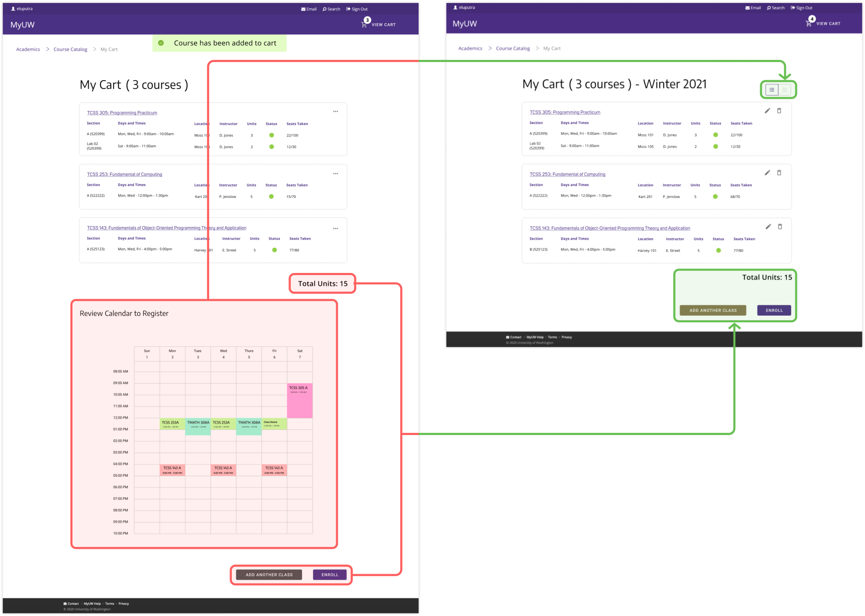Click Sign Out in left mockup header
This screenshot has width=865, height=616.
coord(357,9)
